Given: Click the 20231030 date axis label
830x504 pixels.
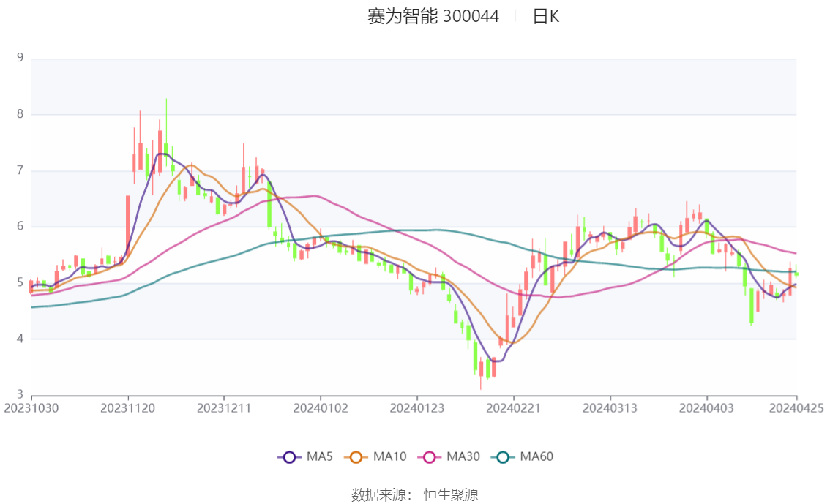Looking at the screenshot, I should tap(31, 408).
